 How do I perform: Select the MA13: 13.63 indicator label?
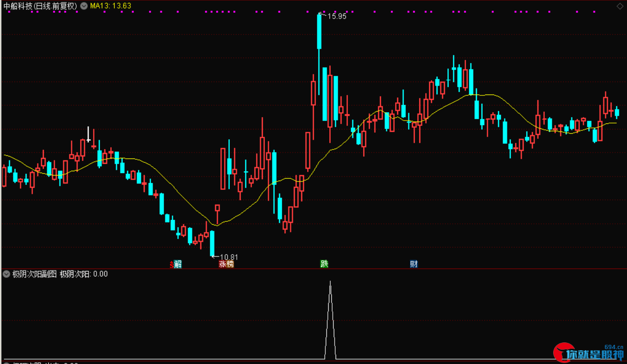pyautogui.click(x=111, y=6)
